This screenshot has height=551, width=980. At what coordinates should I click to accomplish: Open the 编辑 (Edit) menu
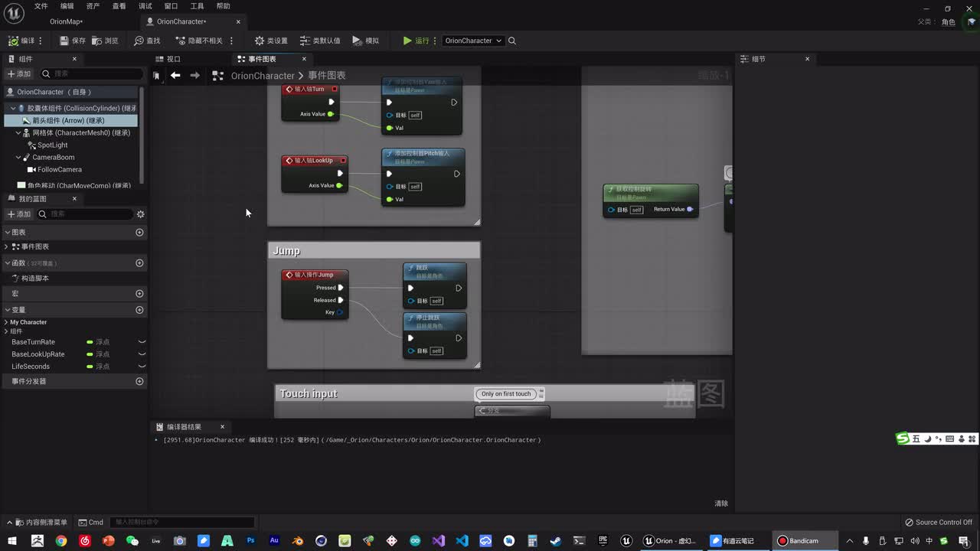coord(67,6)
